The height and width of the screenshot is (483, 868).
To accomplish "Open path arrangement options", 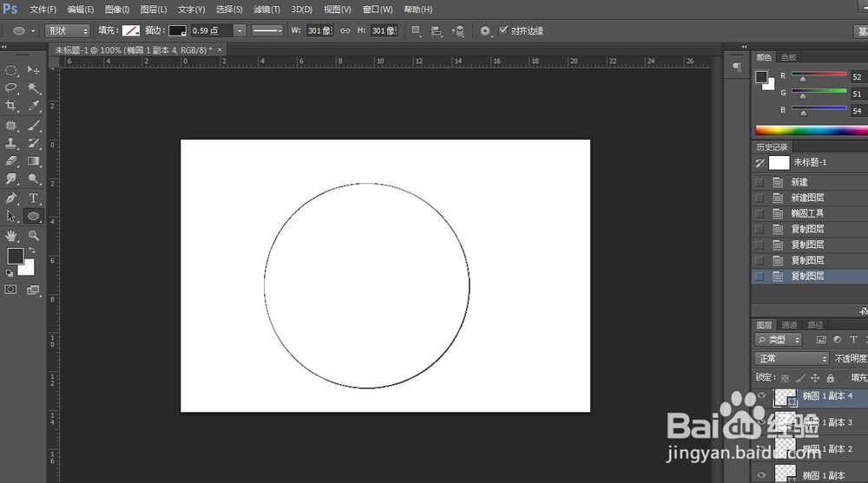I will point(457,31).
